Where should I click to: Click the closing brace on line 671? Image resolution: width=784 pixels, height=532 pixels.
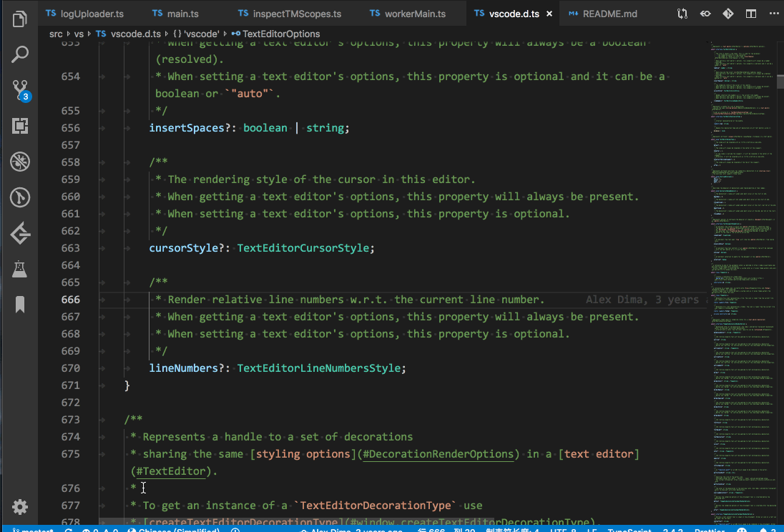(127, 385)
